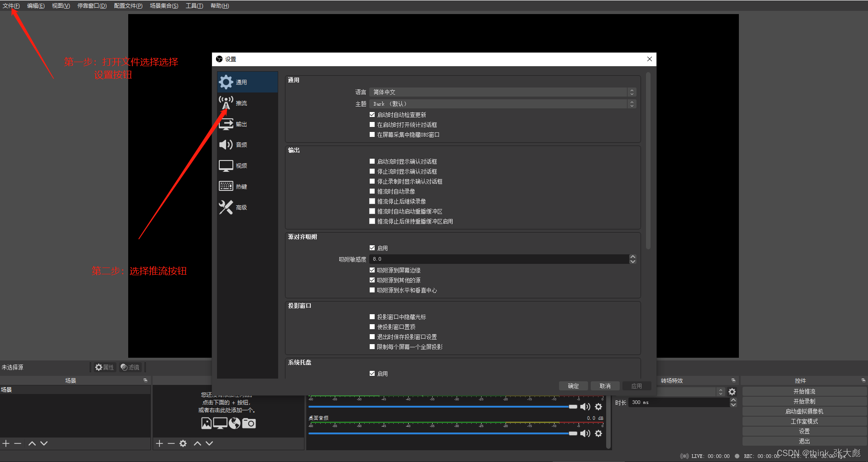The height and width of the screenshot is (462, 868).
Task: Undock the 场景 panel via float icon
Action: click(x=145, y=380)
